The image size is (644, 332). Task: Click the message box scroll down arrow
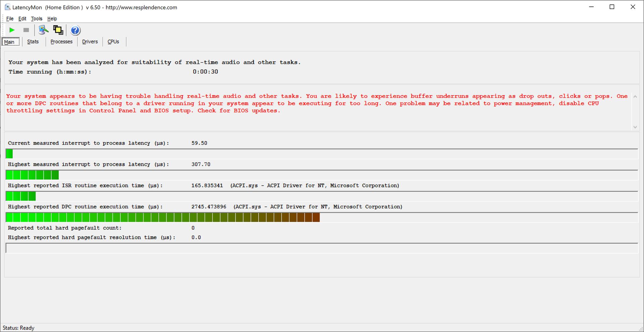(x=635, y=127)
